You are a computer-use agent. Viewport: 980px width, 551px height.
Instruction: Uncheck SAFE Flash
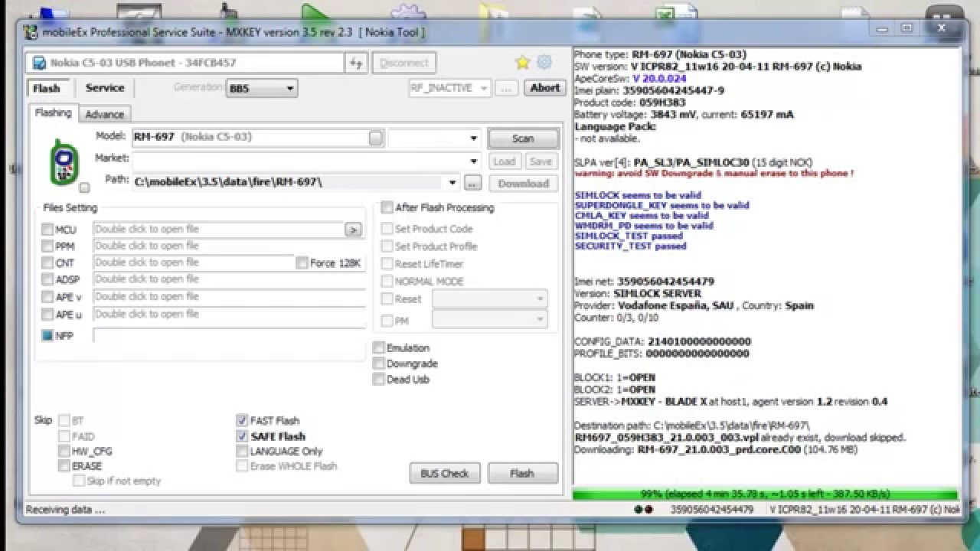[242, 436]
